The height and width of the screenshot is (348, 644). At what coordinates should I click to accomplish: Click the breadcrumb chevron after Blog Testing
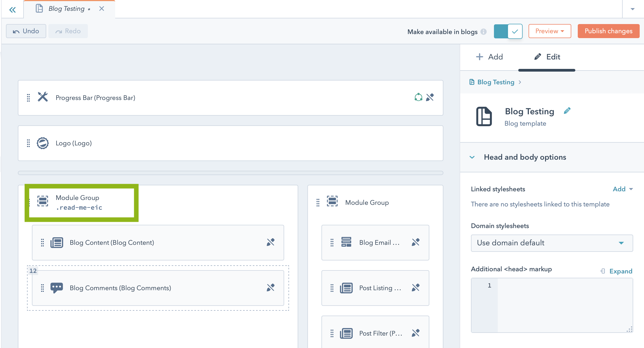pyautogui.click(x=520, y=82)
